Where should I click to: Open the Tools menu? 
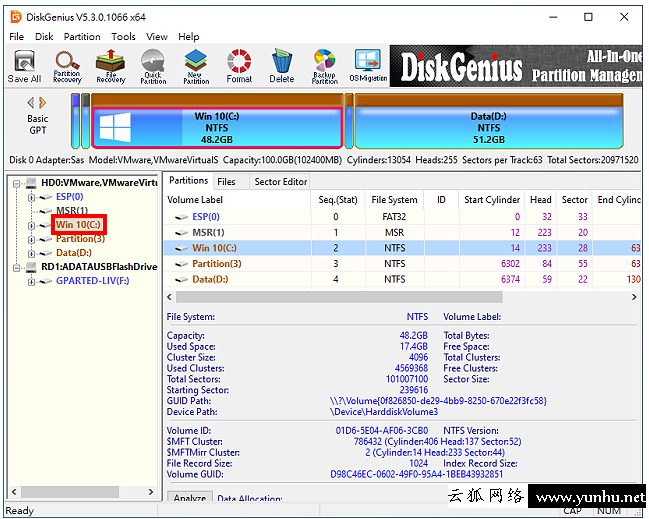[x=123, y=36]
